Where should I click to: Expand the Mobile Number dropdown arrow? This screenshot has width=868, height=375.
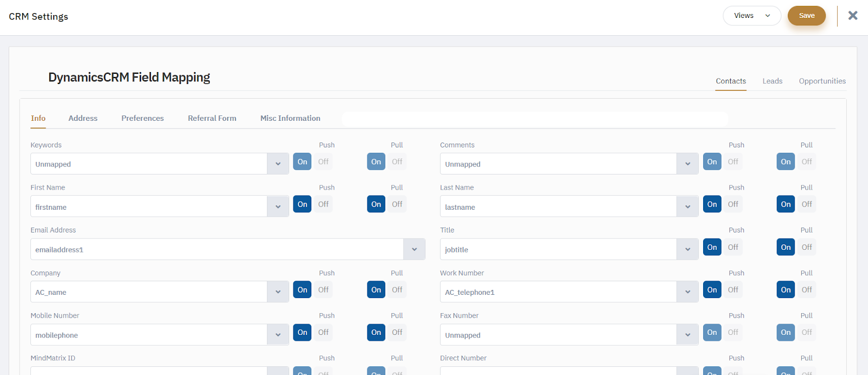278,335
